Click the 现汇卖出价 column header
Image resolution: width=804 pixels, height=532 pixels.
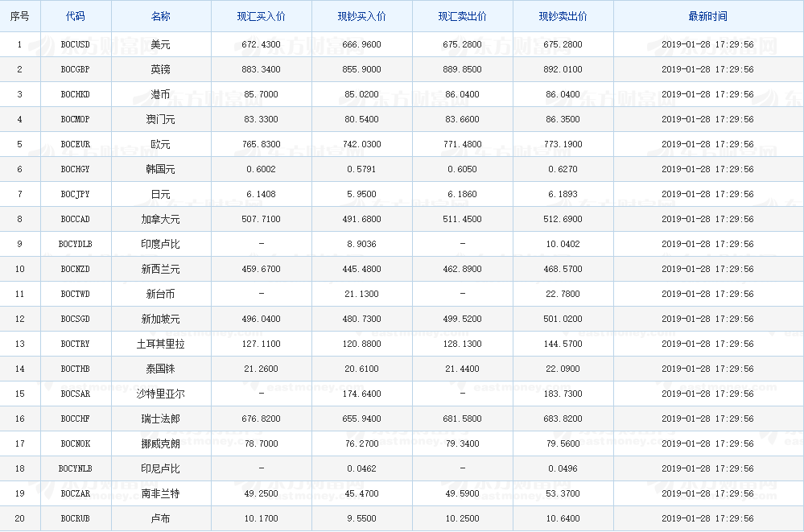pyautogui.click(x=462, y=16)
